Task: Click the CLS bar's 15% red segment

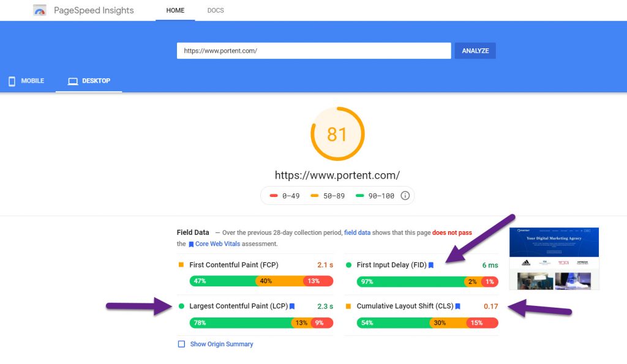Action: 482,323
